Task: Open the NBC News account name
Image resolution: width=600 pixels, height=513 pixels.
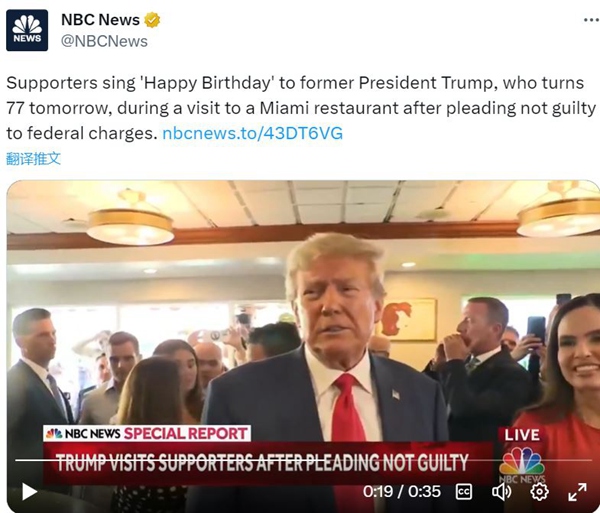Action: [x=100, y=20]
